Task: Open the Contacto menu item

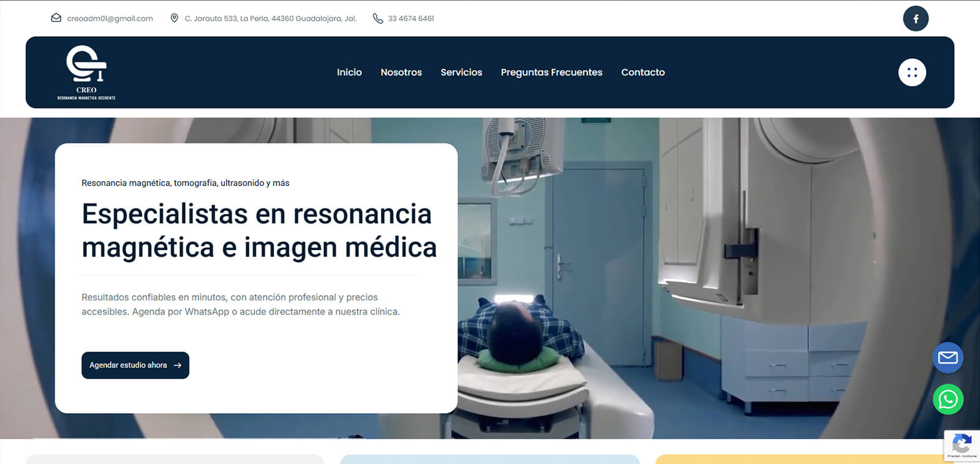Action: click(x=643, y=72)
